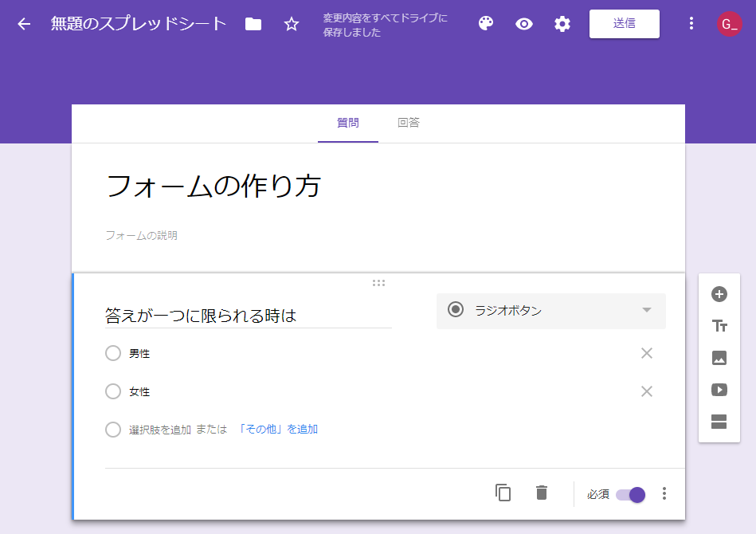
Task: Preview the form with eye icon
Action: coord(524,24)
